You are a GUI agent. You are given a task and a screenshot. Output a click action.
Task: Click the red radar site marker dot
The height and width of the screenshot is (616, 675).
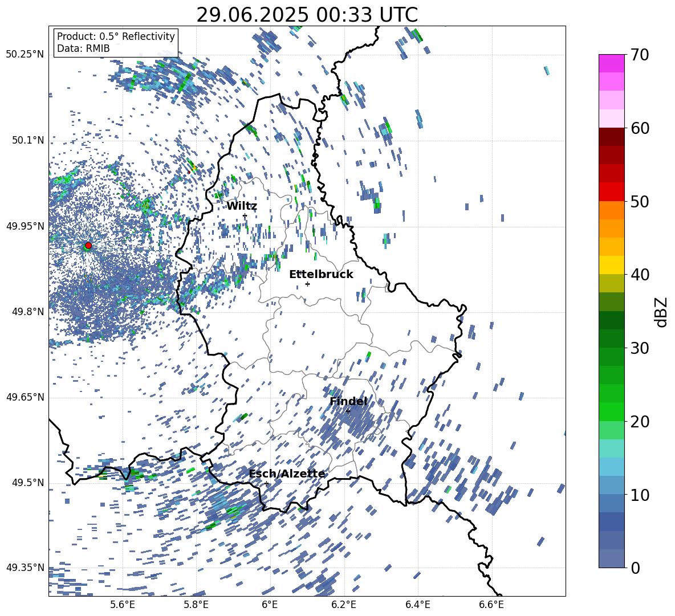click(88, 246)
